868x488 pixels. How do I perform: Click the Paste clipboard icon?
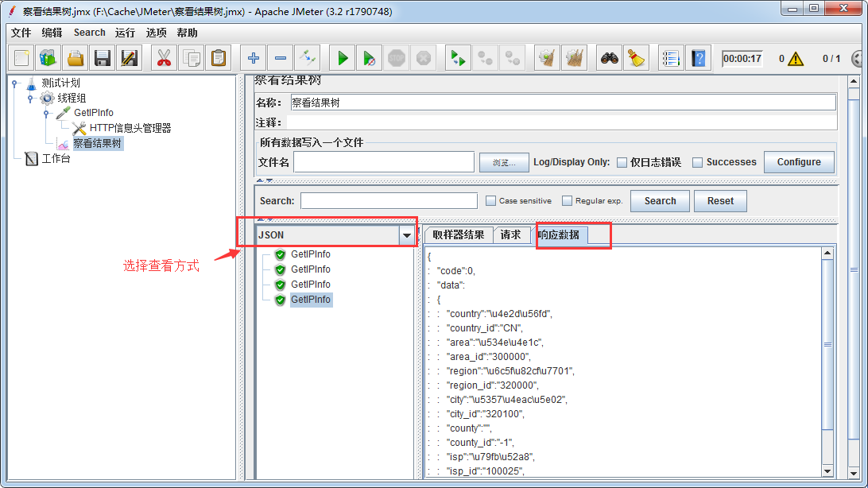(219, 58)
